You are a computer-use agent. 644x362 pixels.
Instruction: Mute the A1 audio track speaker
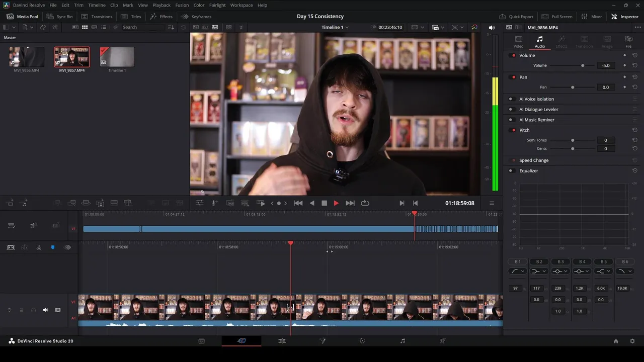(45, 310)
